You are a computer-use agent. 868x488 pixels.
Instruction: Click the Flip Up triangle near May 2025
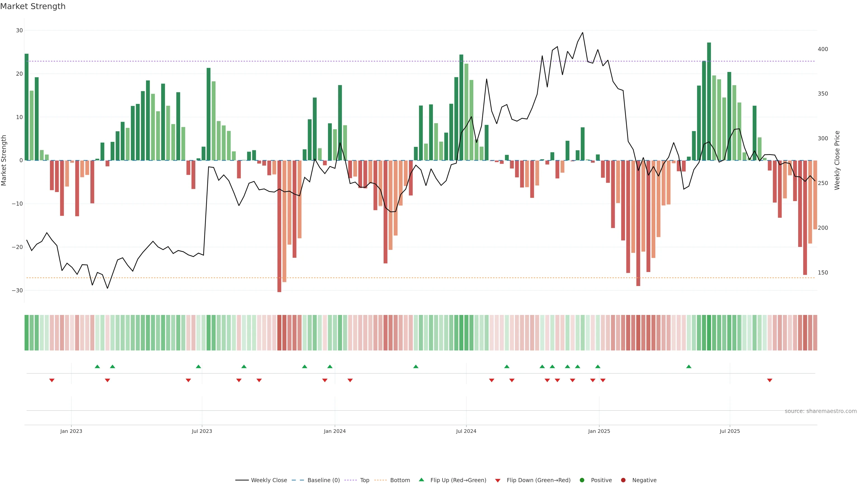click(689, 366)
